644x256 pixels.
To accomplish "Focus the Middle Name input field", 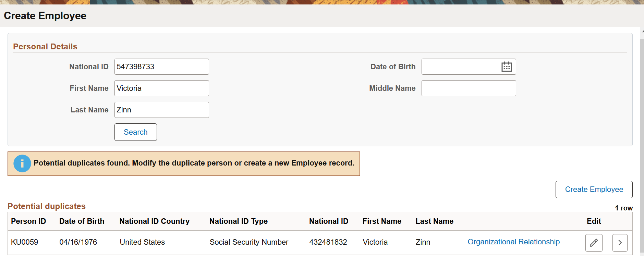I will point(469,88).
